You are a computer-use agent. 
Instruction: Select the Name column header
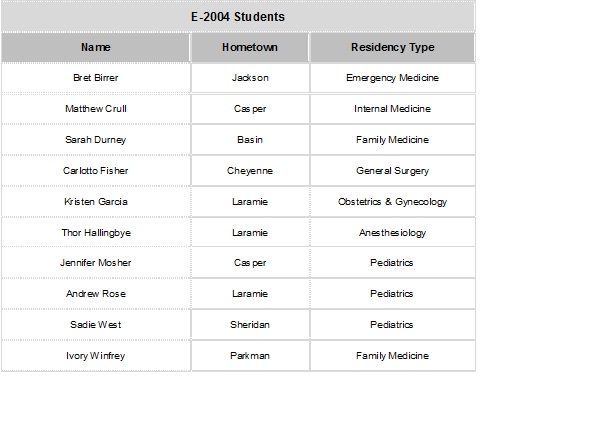tap(96, 47)
